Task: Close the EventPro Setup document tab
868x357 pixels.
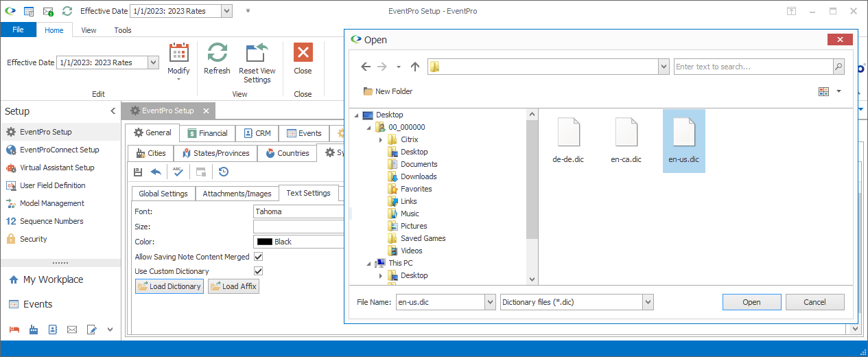Action: (x=206, y=111)
